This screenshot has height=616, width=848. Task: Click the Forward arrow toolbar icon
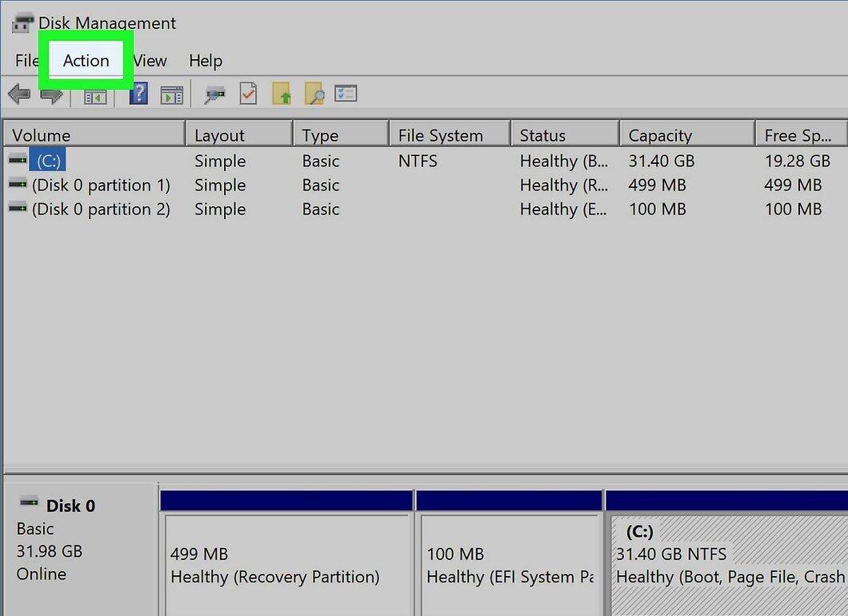pos(51,95)
